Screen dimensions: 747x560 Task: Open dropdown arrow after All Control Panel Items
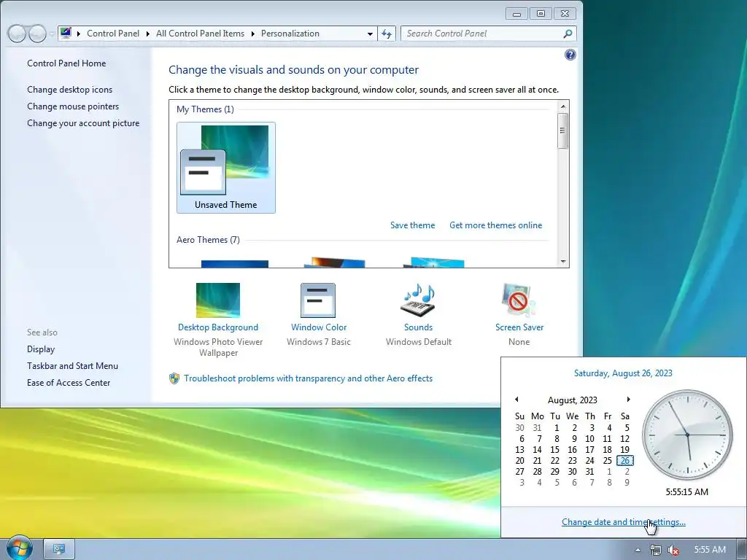click(252, 34)
